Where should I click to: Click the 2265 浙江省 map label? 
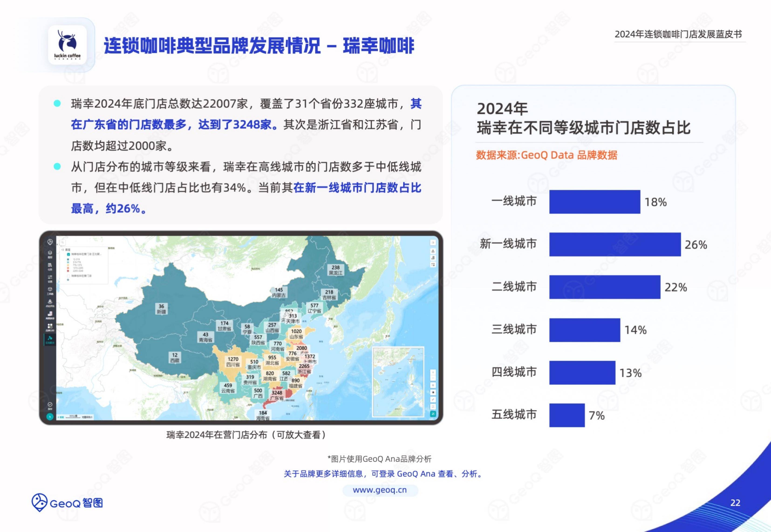tap(304, 369)
